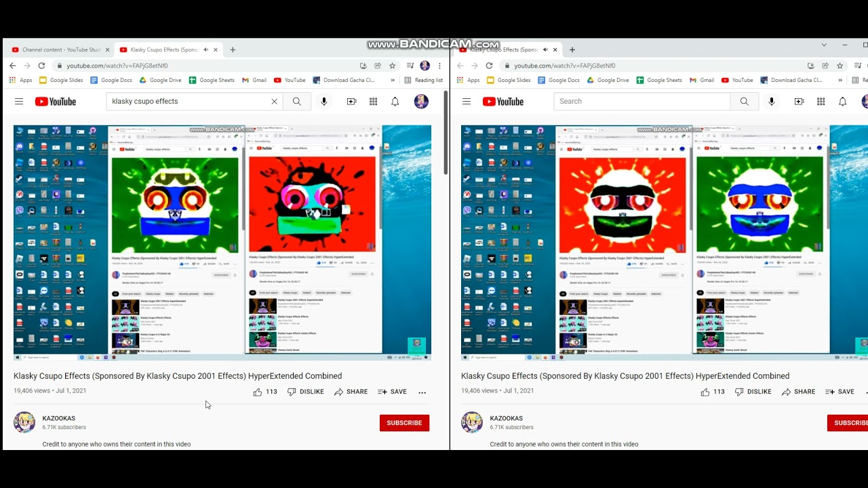Open the Create video icon in left window
This screenshot has width=868, height=488.
pos(351,102)
